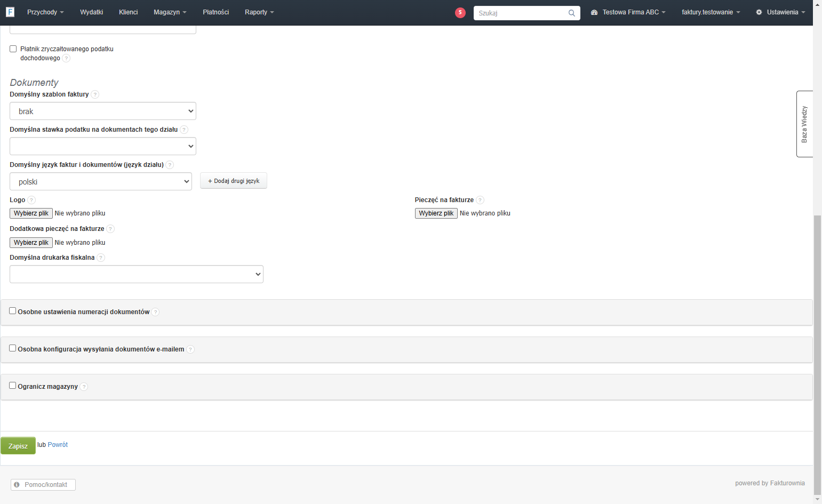Viewport: 822px width, 504px height.
Task: Go to Wydatki in the top navigation
Action: (92, 12)
